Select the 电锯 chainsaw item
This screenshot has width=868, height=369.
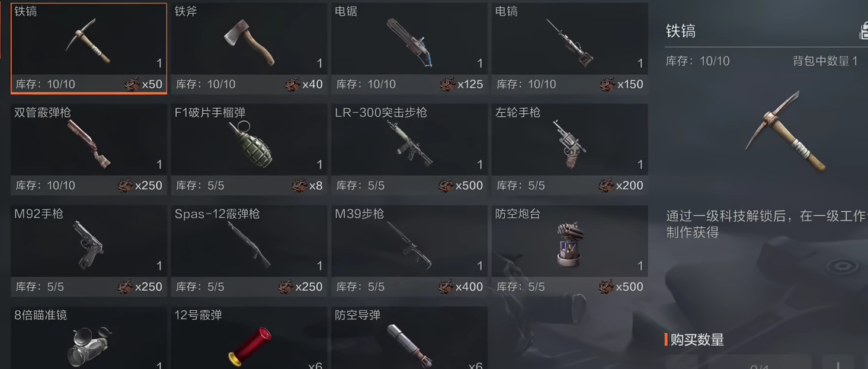click(409, 48)
